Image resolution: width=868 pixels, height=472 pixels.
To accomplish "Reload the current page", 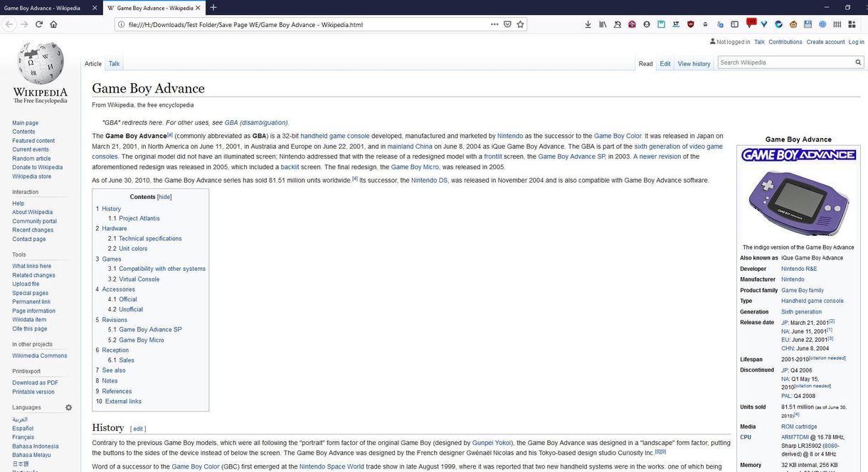I will click(38, 24).
